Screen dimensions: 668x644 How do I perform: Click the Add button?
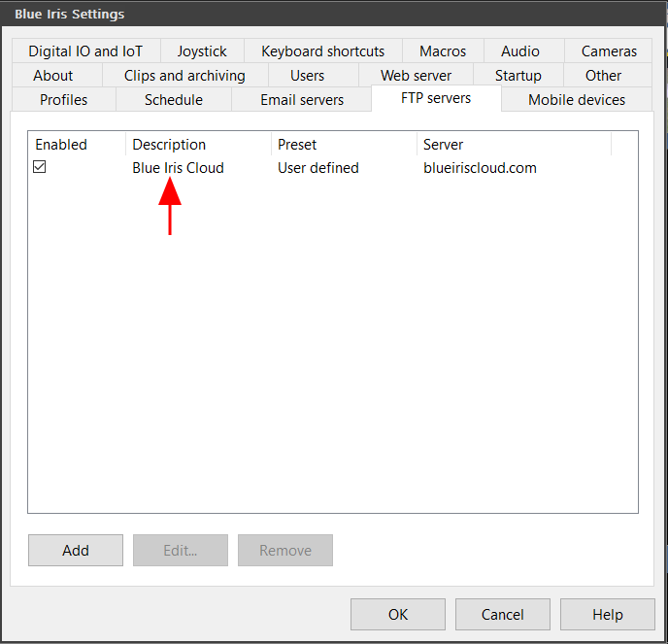pos(76,550)
